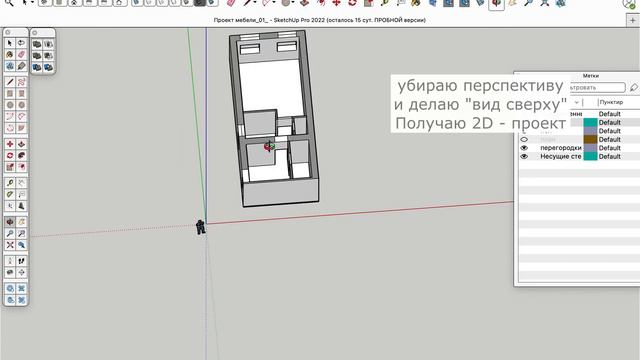Choose the Rectangle tool

[10, 93]
